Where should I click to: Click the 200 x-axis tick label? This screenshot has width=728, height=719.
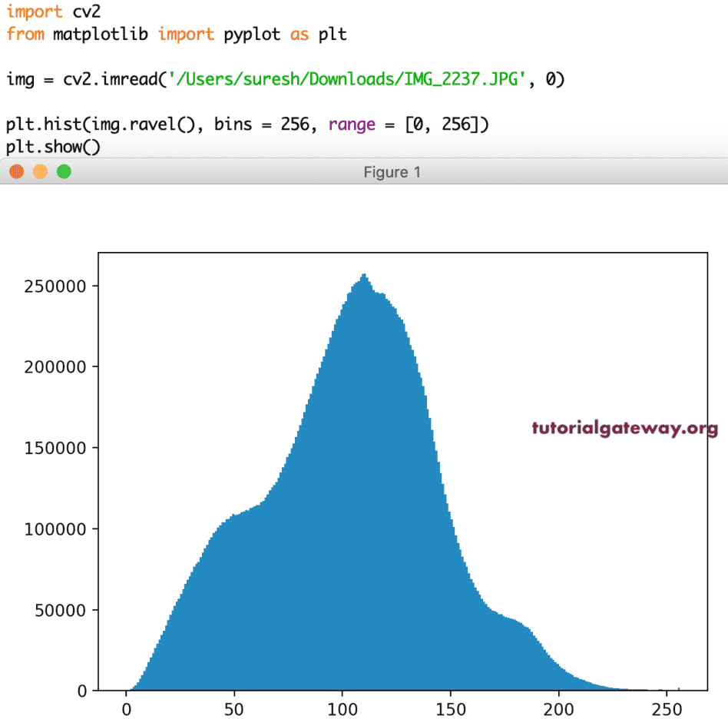(558, 709)
